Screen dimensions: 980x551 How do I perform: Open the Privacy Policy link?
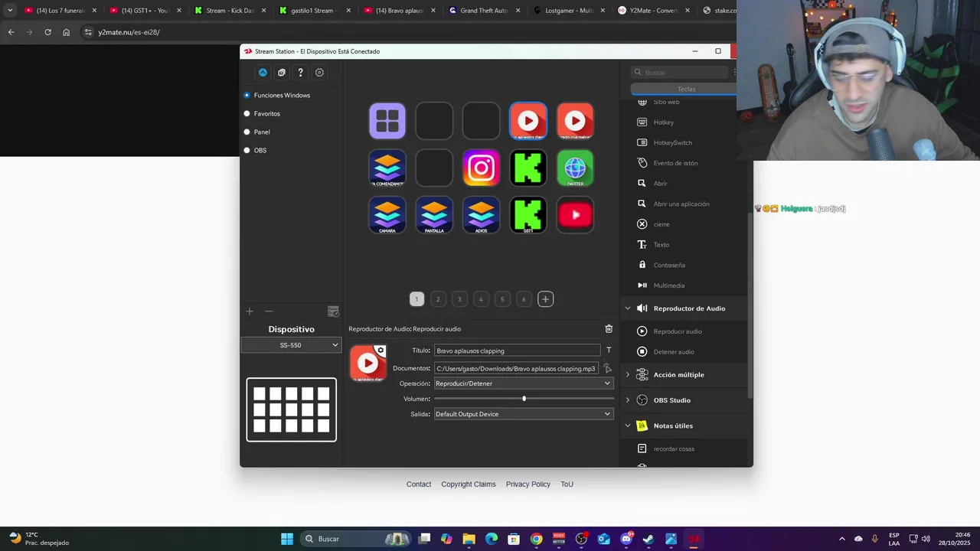pos(528,484)
